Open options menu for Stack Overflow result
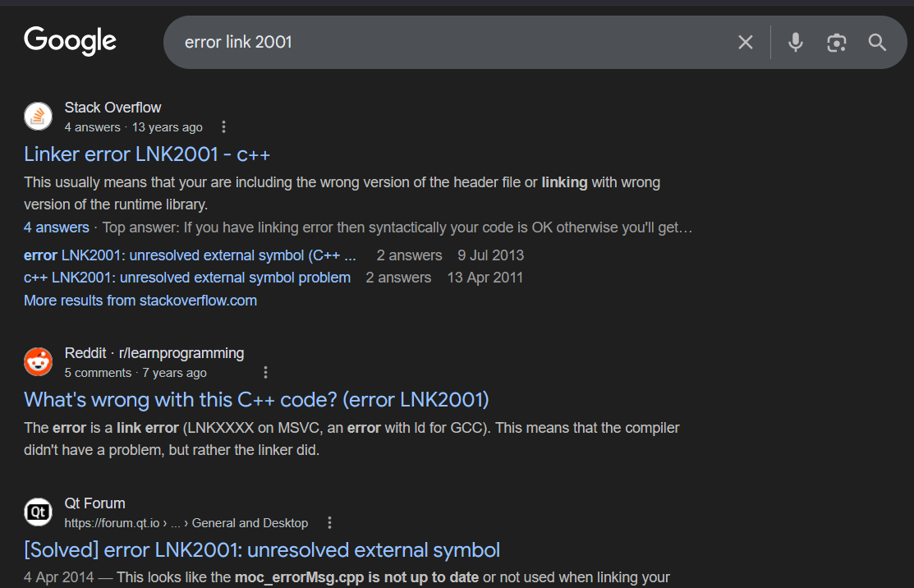Image resolution: width=914 pixels, height=588 pixels. click(223, 127)
